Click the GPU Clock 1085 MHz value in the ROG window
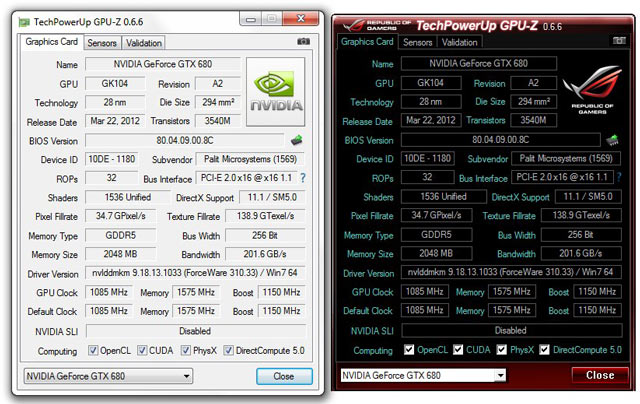 [x=424, y=291]
